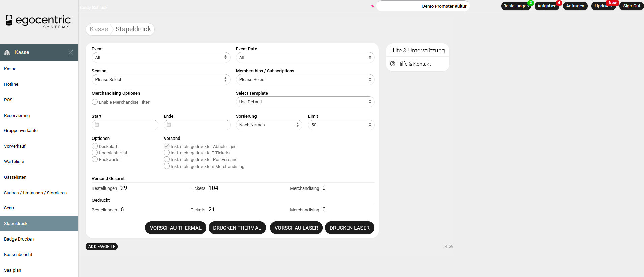Click the question mark icon beside Hilfe & Kontakt
This screenshot has height=277, width=644.
(393, 64)
